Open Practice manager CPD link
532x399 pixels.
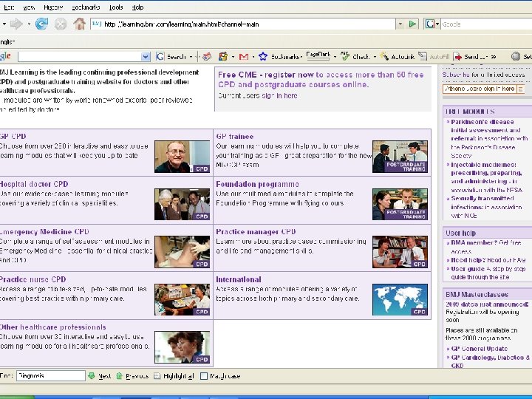point(256,232)
